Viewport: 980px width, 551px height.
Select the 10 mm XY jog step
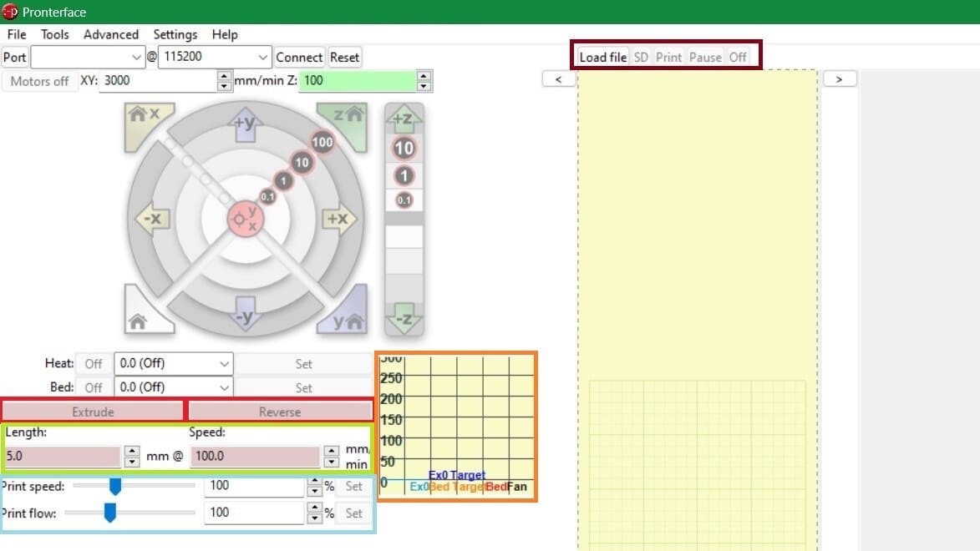pos(302,163)
